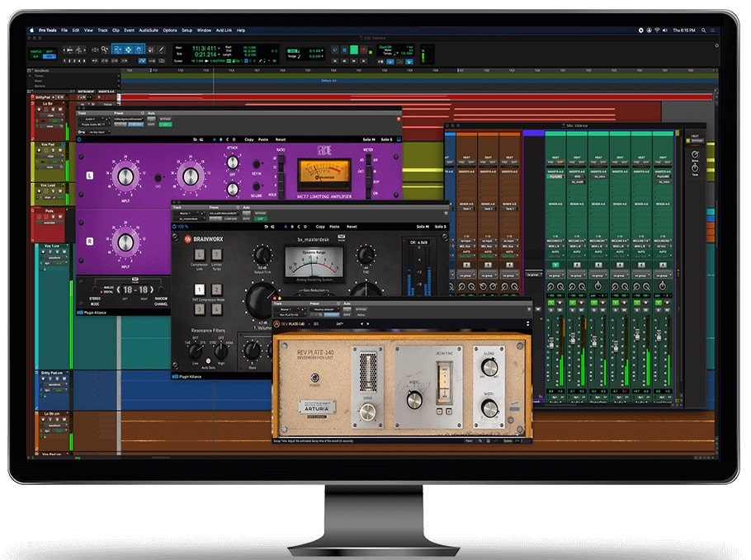Click previous channel arrow beside 18 - 18
This screenshot has height=560, width=751.
click(118, 289)
